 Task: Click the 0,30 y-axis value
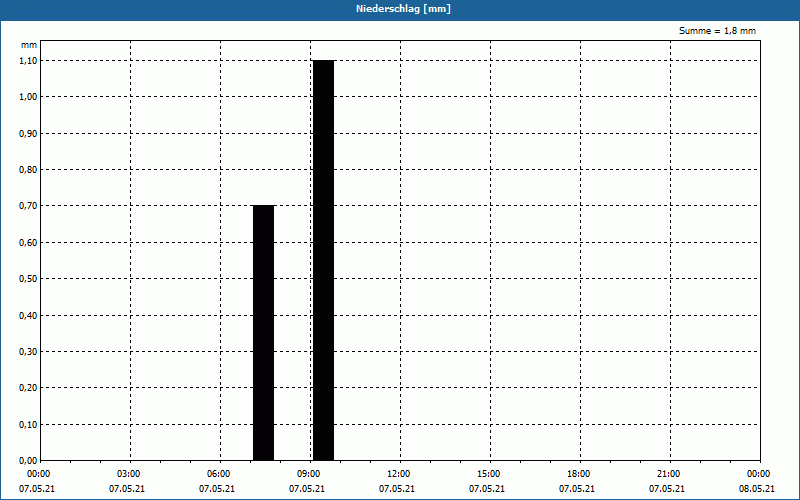[x=28, y=352]
